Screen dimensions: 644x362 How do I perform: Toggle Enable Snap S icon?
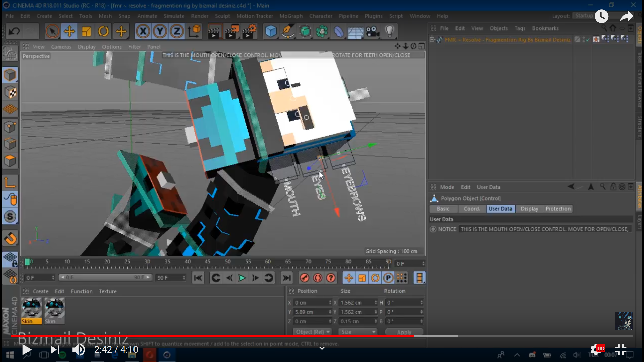pyautogui.click(x=10, y=217)
